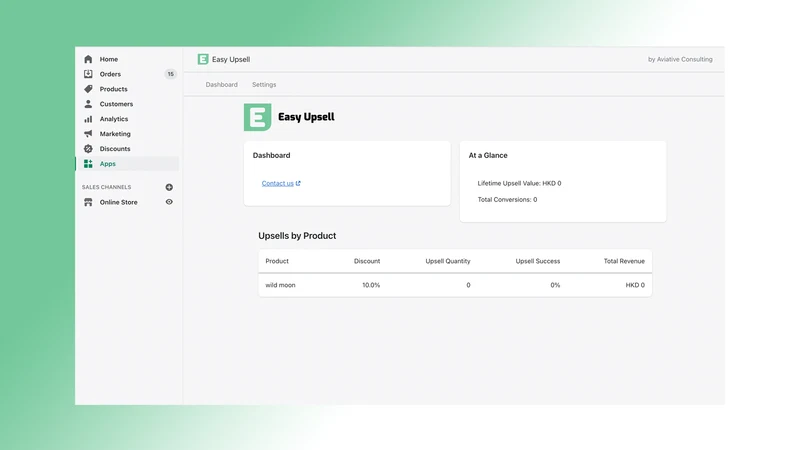Click the 'Upsells by Product' heading
Viewport: 800px width, 450px height.
tap(297, 236)
